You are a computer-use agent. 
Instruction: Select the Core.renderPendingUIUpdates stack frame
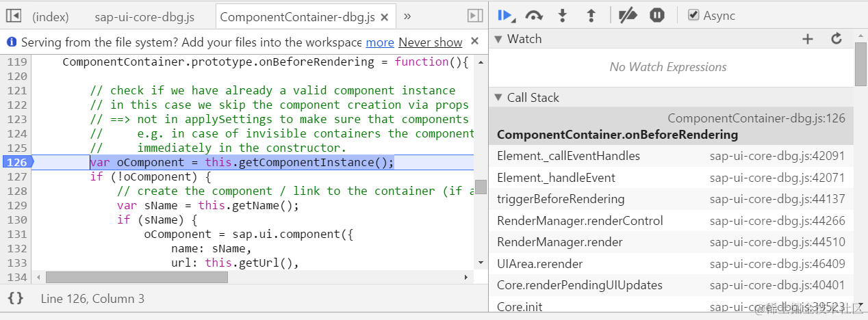[x=672, y=285]
